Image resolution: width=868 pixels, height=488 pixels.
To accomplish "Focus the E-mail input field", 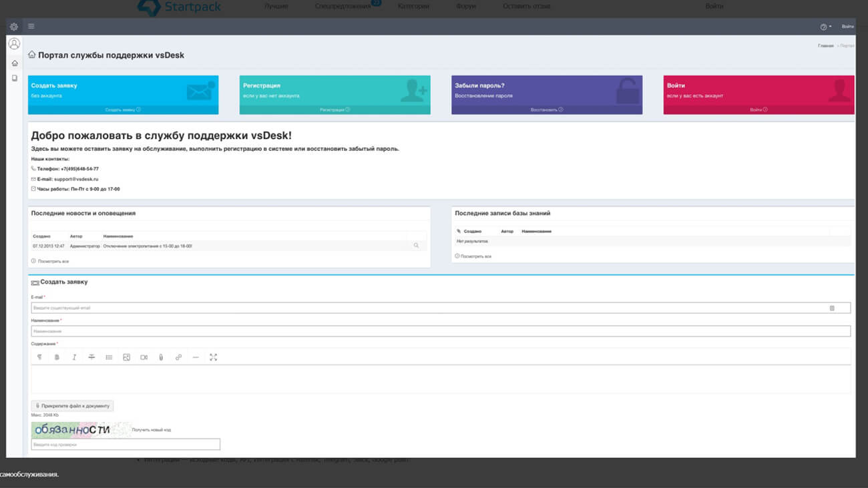I will coord(427,308).
